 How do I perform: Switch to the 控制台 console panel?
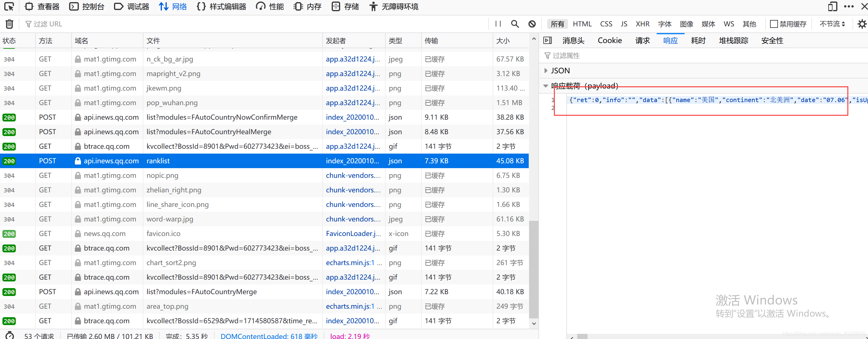(87, 6)
